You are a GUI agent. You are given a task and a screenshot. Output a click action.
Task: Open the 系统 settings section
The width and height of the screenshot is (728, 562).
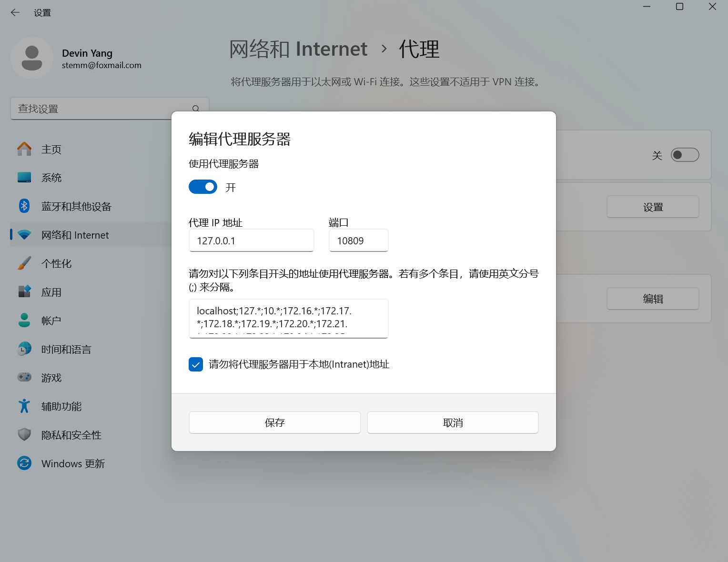tap(51, 177)
